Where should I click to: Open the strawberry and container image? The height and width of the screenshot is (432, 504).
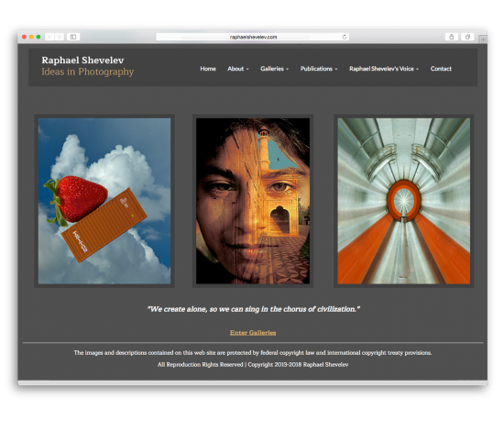tap(104, 201)
